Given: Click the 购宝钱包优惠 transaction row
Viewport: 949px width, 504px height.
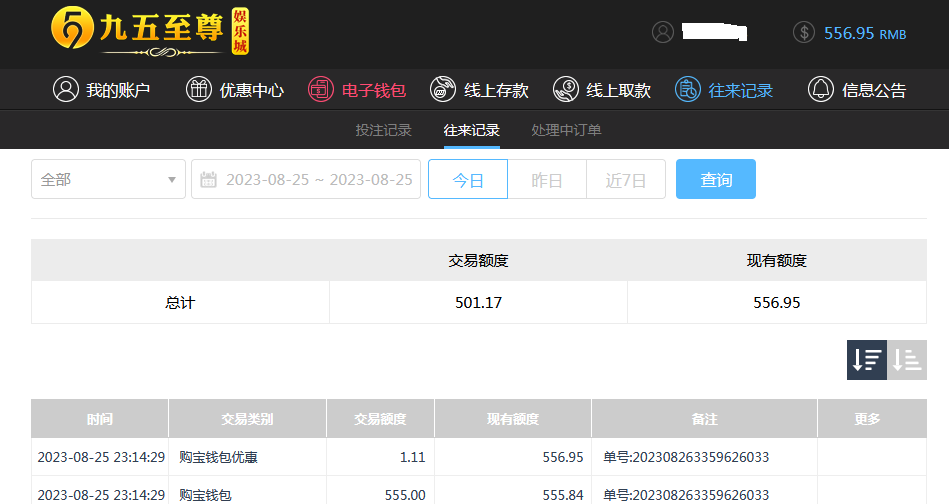Looking at the screenshot, I should [x=479, y=457].
